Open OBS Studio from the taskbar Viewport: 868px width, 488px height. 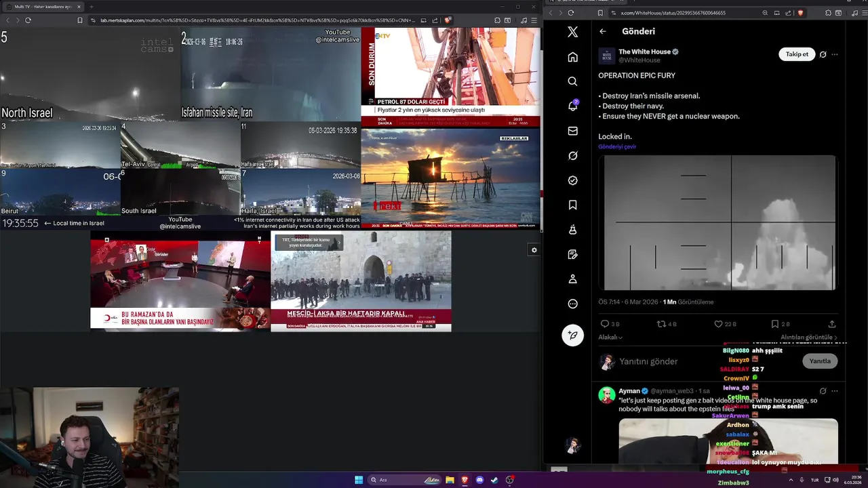(x=509, y=480)
